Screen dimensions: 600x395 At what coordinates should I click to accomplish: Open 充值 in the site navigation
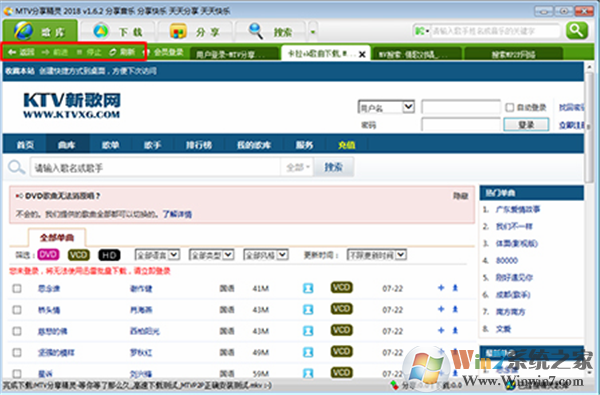pos(346,145)
